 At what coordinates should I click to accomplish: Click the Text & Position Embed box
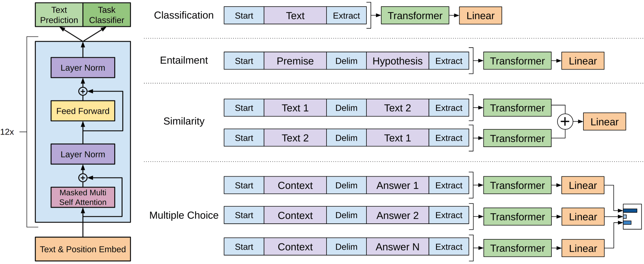coord(83,249)
